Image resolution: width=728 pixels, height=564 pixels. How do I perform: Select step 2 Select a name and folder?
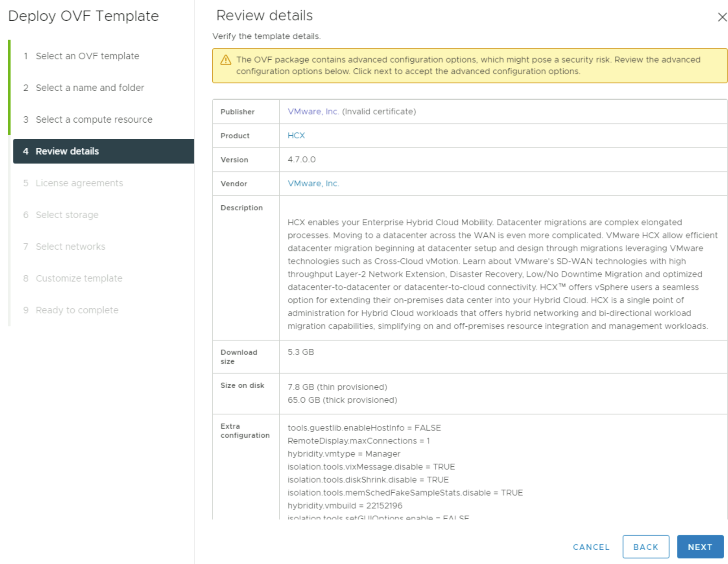[89, 88]
